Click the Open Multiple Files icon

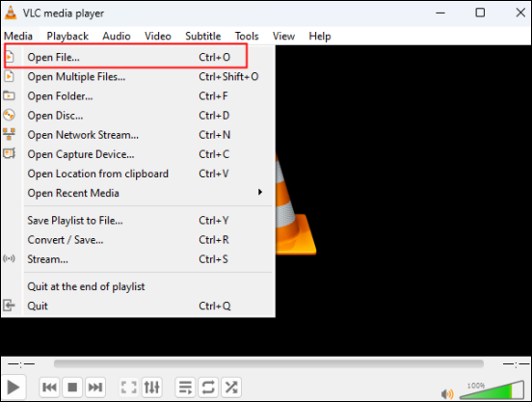[10, 76]
